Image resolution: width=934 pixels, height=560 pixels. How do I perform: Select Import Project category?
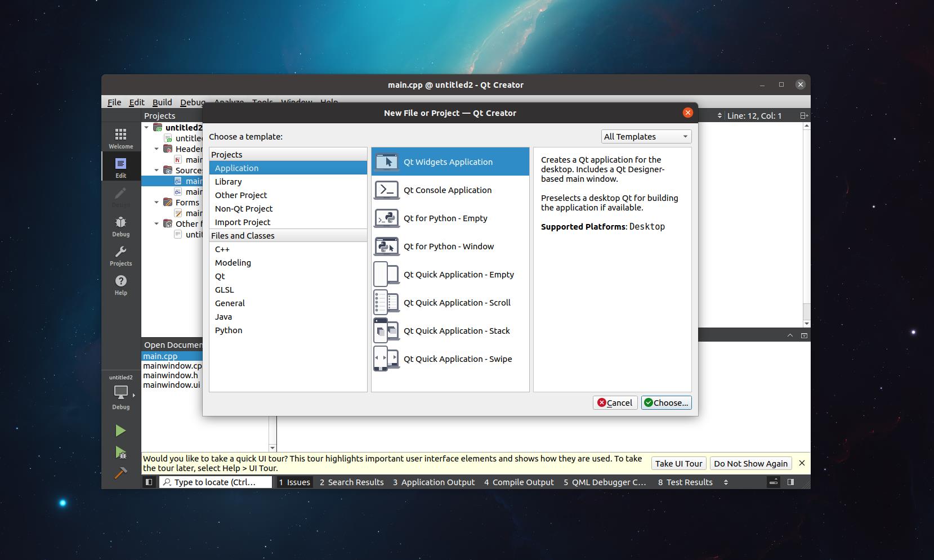pos(288,222)
